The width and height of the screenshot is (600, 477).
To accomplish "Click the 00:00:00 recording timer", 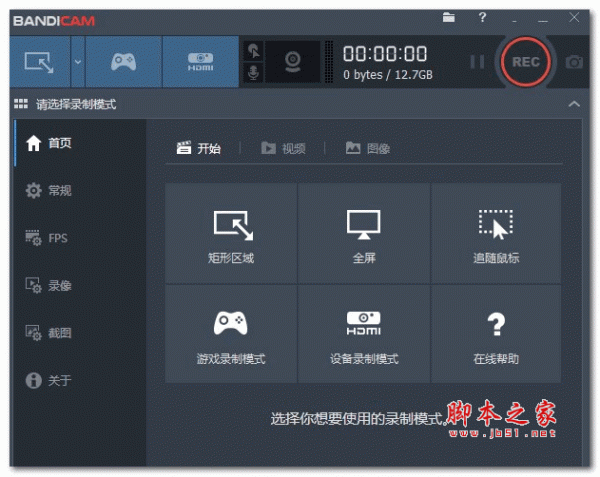I will tap(385, 54).
